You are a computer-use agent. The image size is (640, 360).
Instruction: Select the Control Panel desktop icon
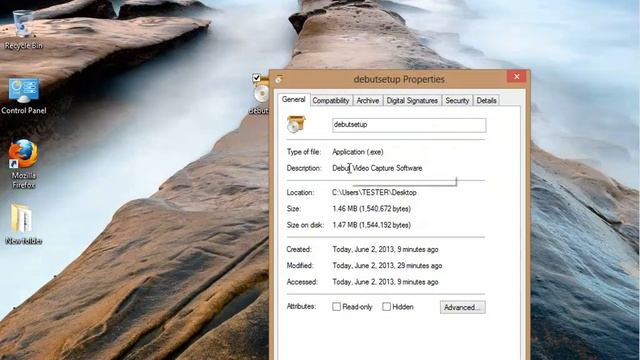pos(24,96)
